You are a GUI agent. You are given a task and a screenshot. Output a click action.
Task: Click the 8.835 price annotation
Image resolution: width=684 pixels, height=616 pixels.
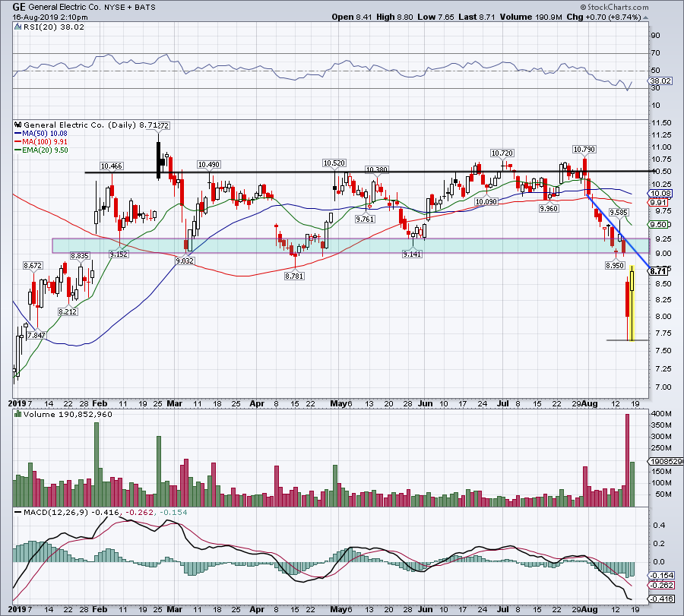click(x=80, y=256)
